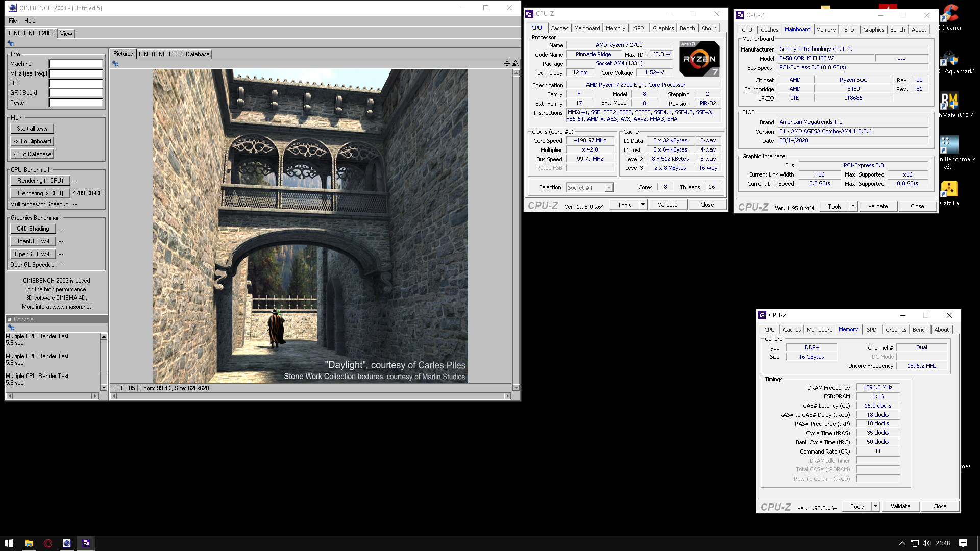Expand the Tools dropdown arrow in the Mainboard window
Image resolution: width=980 pixels, height=551 pixels.
tap(853, 206)
